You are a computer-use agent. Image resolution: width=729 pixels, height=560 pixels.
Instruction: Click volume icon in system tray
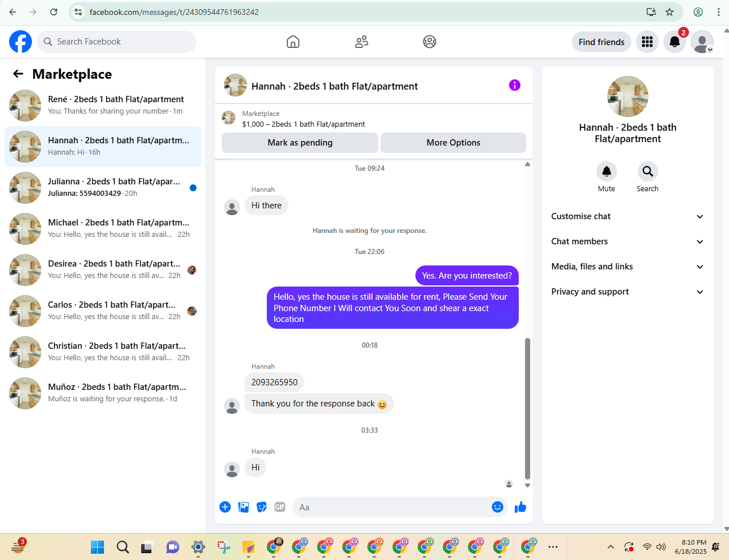click(661, 547)
